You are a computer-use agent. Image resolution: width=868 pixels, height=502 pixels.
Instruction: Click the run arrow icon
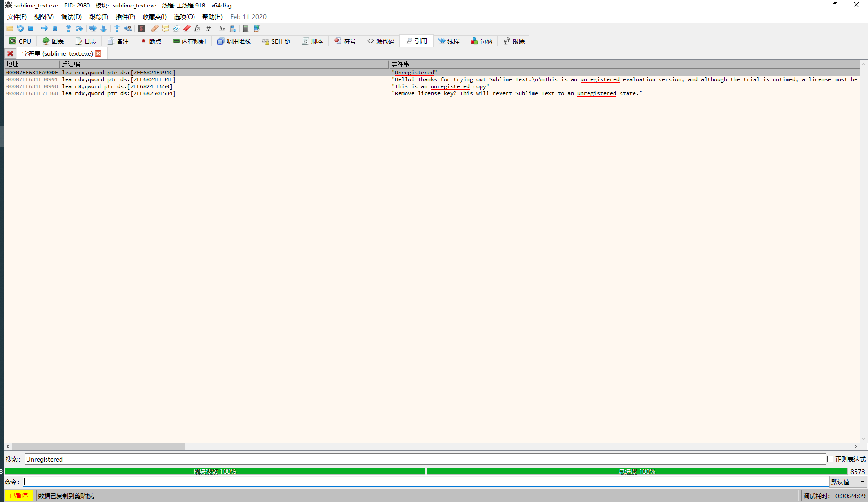[x=44, y=28]
